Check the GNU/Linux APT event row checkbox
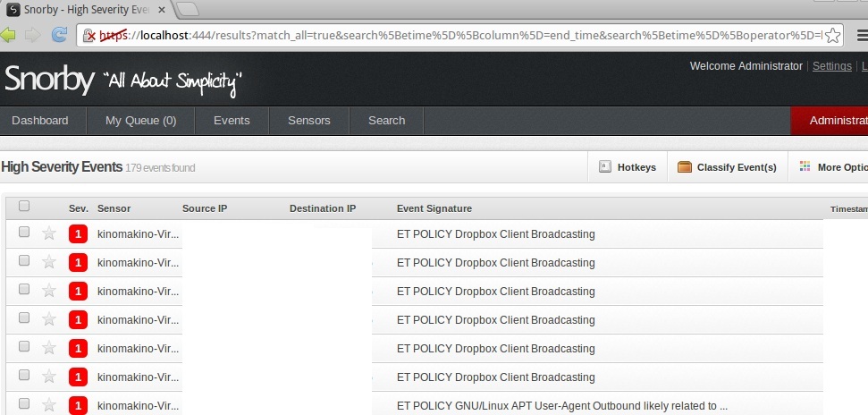This screenshot has height=415, width=868. 24,404
